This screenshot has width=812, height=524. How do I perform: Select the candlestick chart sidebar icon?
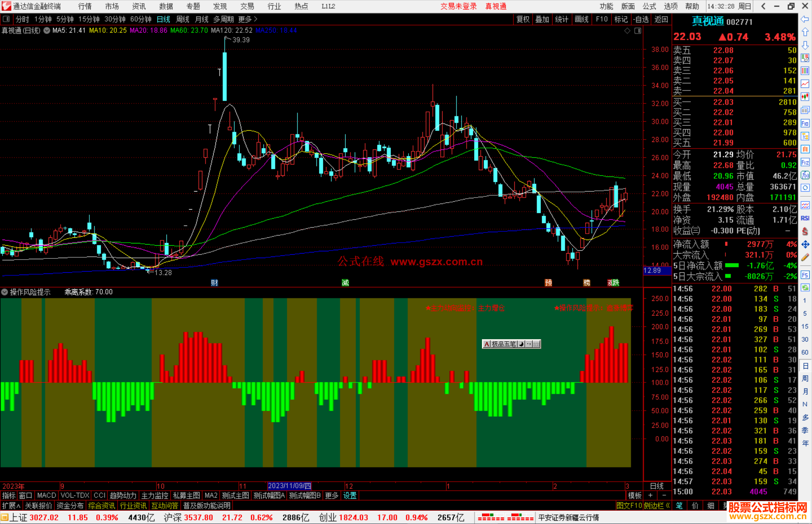805,97
